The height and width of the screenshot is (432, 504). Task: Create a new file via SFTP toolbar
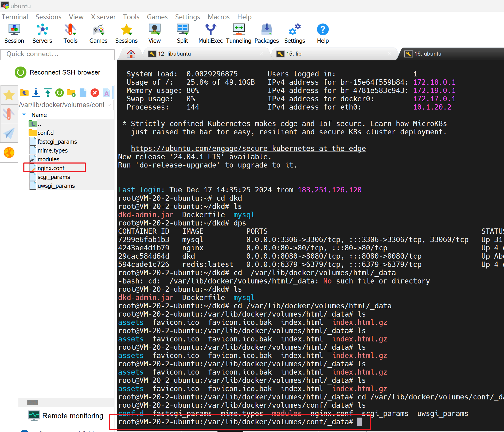(83, 93)
